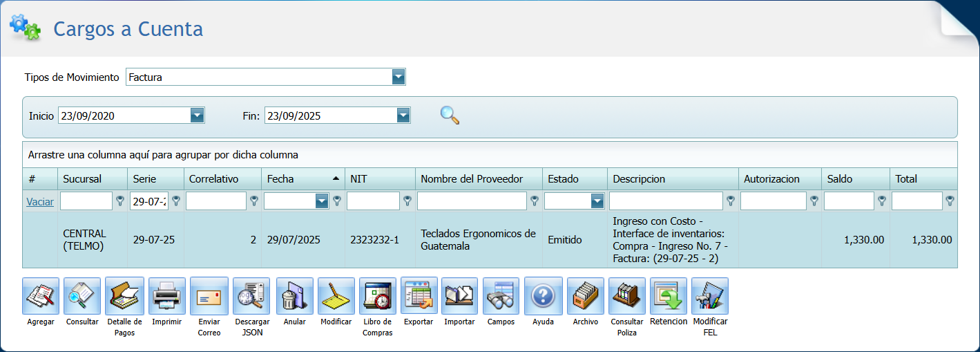Click the Vaciar link
Viewport: 980px width, 352px height.
point(40,201)
